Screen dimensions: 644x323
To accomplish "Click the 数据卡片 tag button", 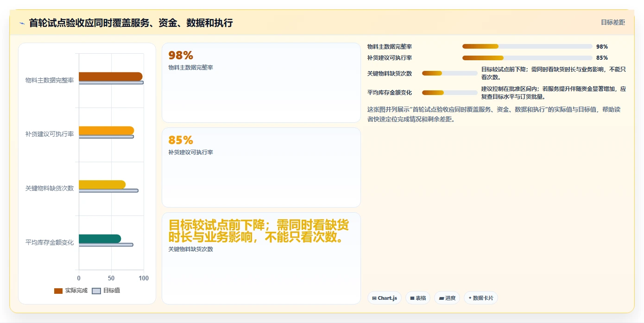I will 481,298.
